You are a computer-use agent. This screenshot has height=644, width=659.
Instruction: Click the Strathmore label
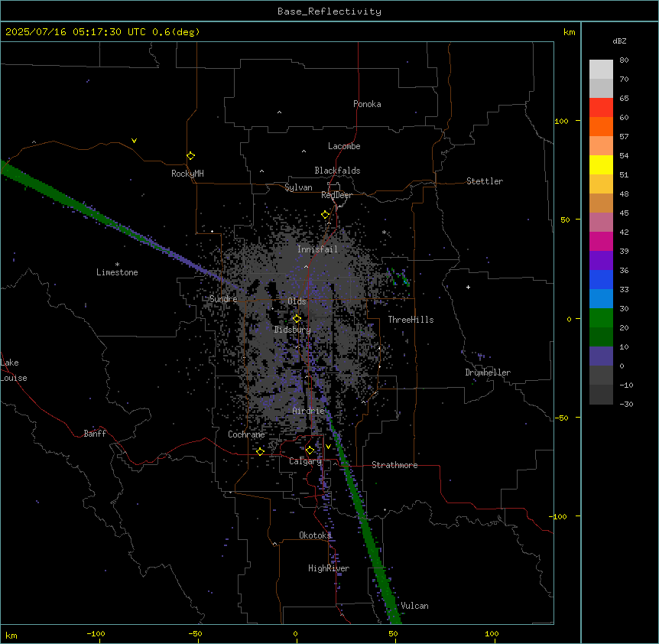pos(394,465)
